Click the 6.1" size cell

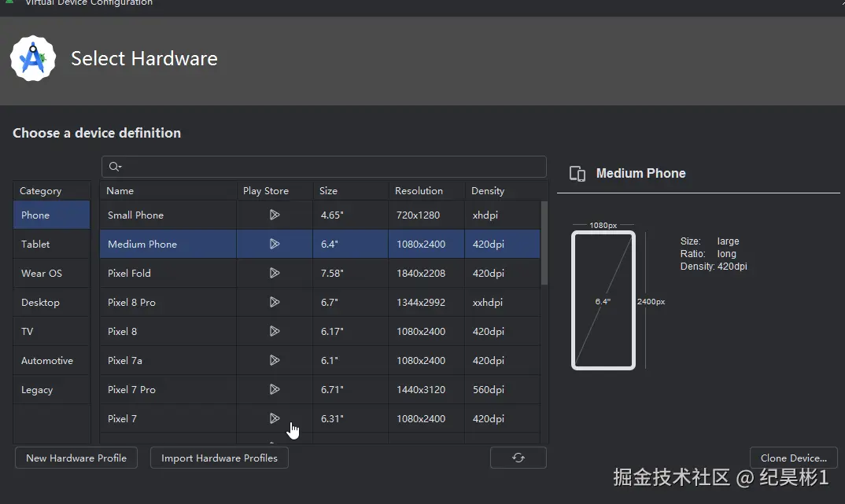tap(351, 360)
